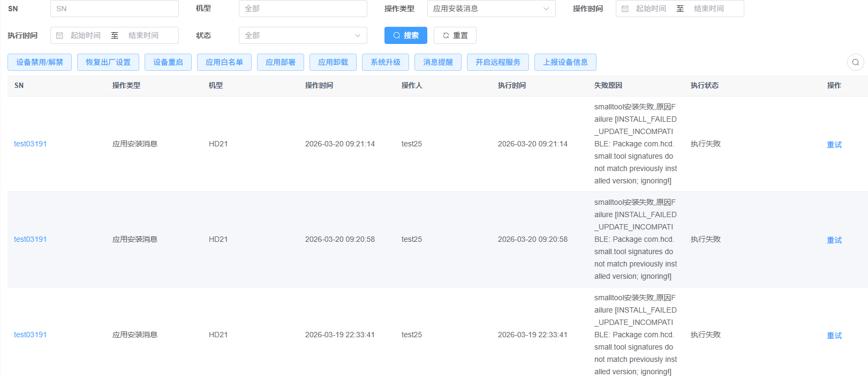The height and width of the screenshot is (378, 868).
Task: Click 重试 for the 2026-03-19 record
Action: [834, 335]
